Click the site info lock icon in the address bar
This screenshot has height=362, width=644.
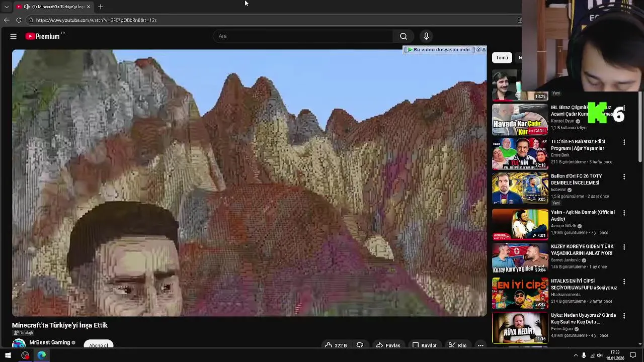click(x=31, y=20)
